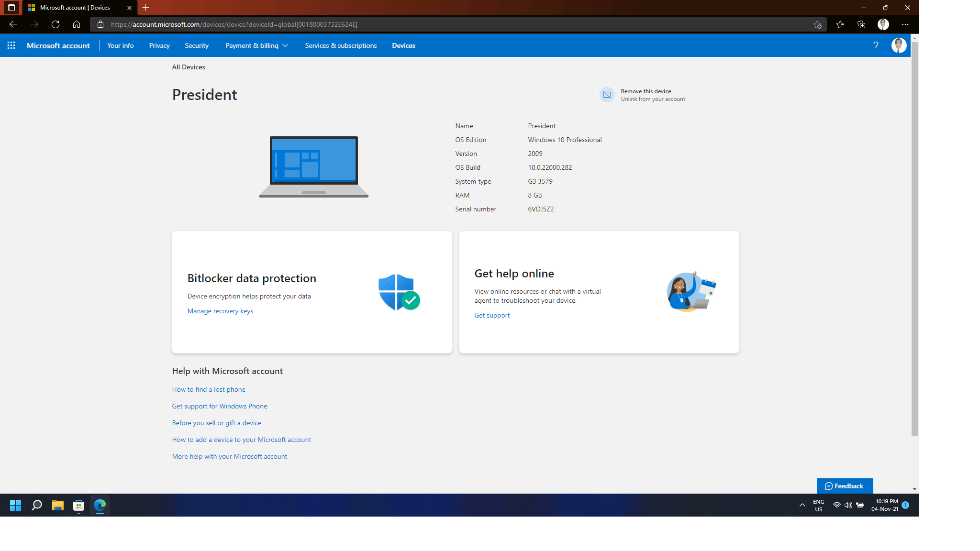Click the page vertical scrollbar
Viewport: 980px width, 551px height.
click(914, 239)
